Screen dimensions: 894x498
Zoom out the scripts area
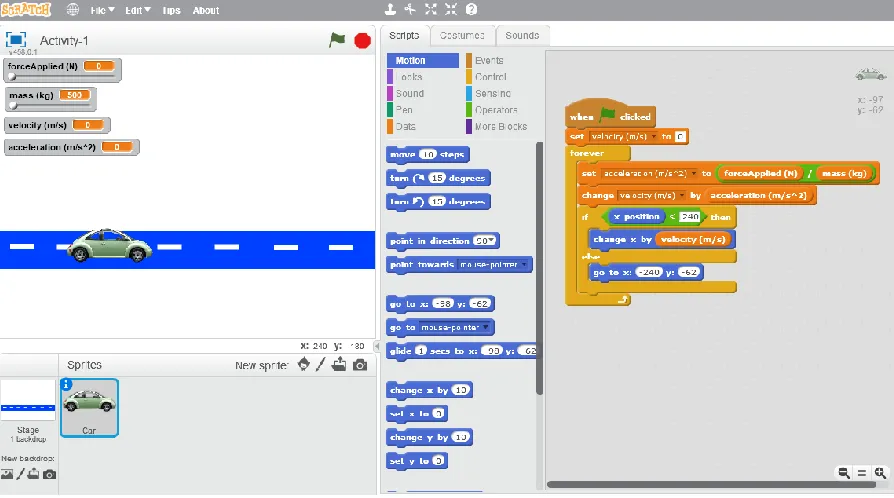click(x=844, y=472)
